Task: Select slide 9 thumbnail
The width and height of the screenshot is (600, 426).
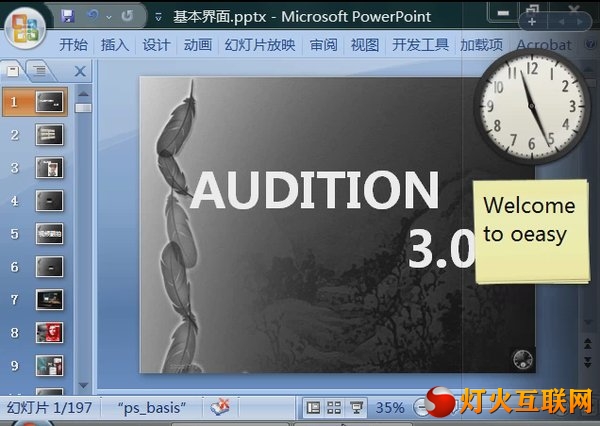Action: click(49, 365)
